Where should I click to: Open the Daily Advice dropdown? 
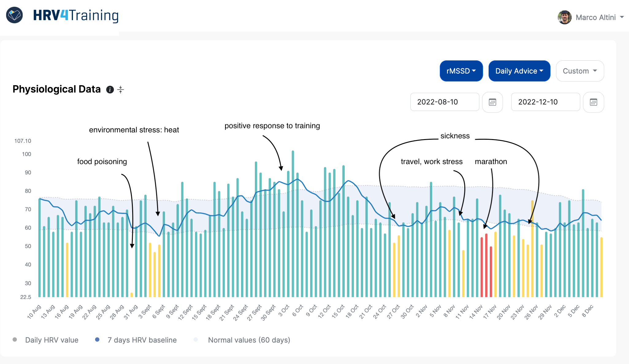pyautogui.click(x=519, y=71)
